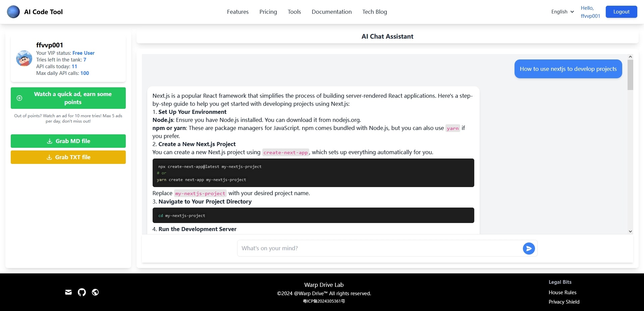Viewport: 644px width, 311px height.
Task: Click the download icon on Grab TXT file
Action: click(x=49, y=157)
